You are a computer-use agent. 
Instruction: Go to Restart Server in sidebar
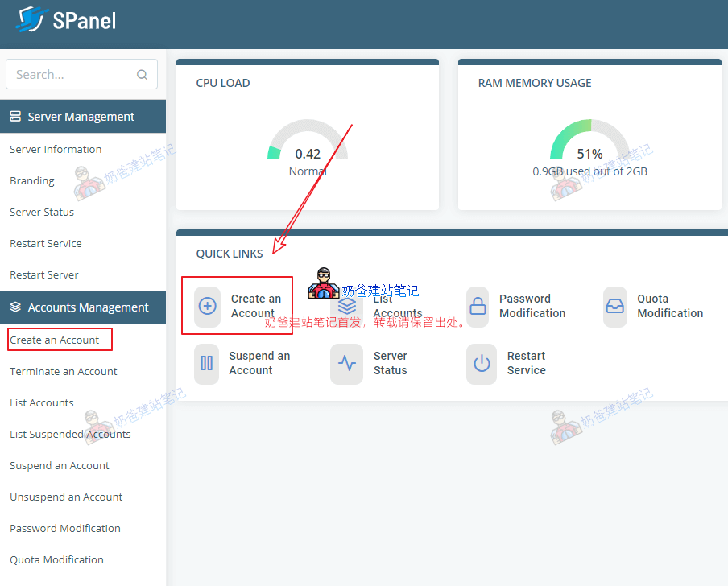click(x=44, y=275)
